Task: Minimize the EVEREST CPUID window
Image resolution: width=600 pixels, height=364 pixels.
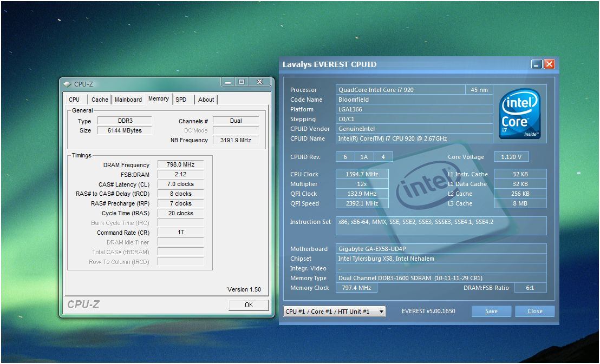Action: (537, 64)
